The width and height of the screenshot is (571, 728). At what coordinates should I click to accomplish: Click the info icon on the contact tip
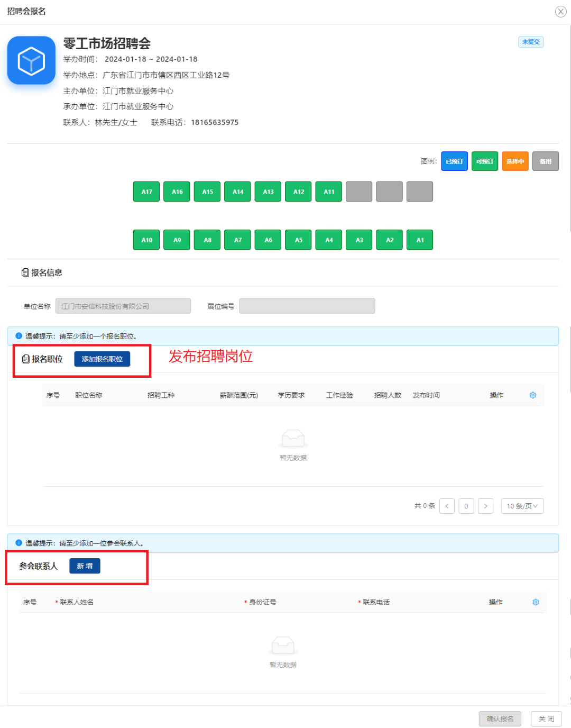click(x=18, y=543)
